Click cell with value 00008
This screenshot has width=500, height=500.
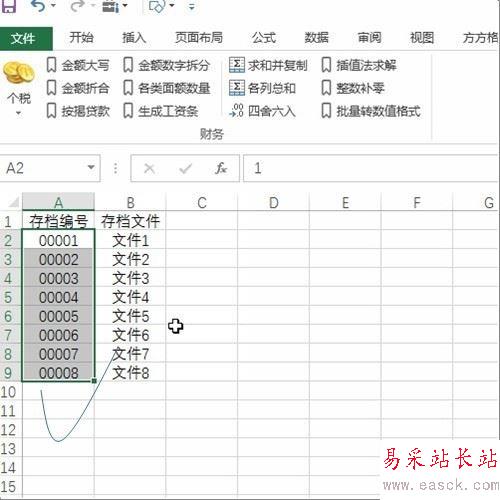click(x=58, y=373)
